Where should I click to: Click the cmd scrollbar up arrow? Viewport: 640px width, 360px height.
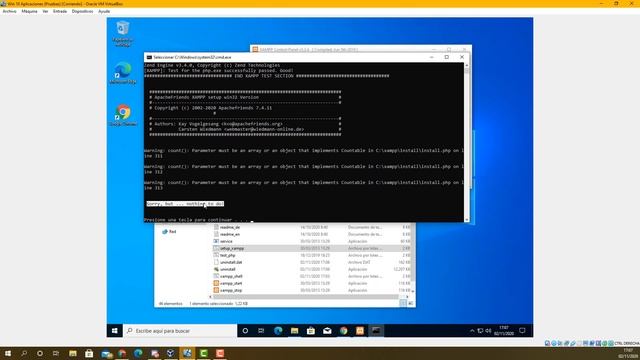(x=467, y=65)
